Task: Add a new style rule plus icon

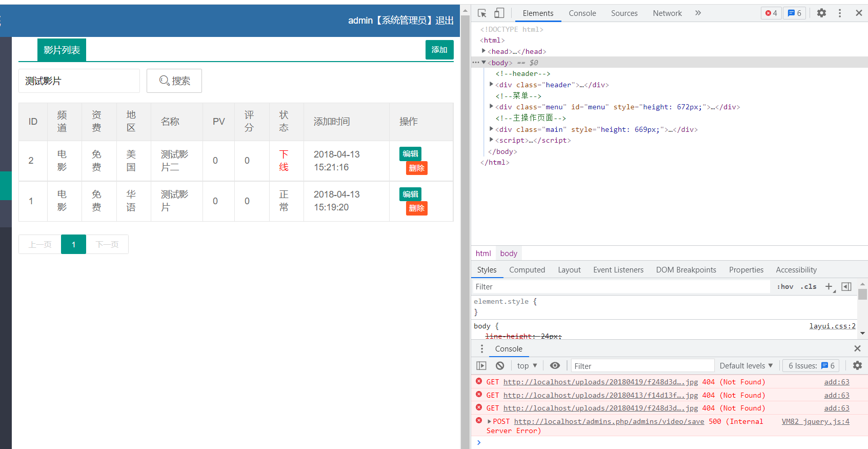Action: pyautogui.click(x=830, y=287)
